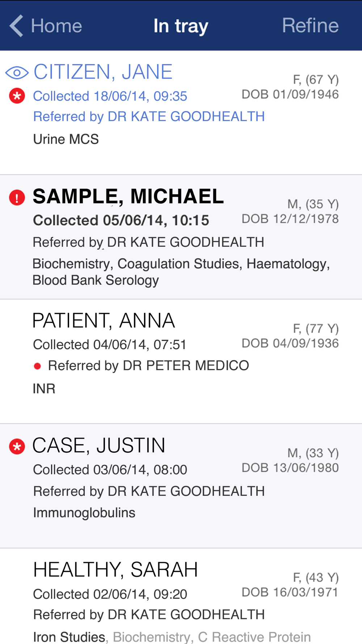Screen dimensions: 362x644
Task: Tap red asterisk icon on Jane Citizen's result
Action: 17,96
